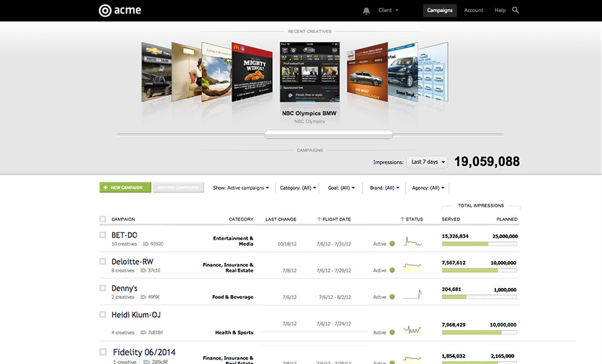Click the Planned column header
The image size is (602, 364).
507,219
